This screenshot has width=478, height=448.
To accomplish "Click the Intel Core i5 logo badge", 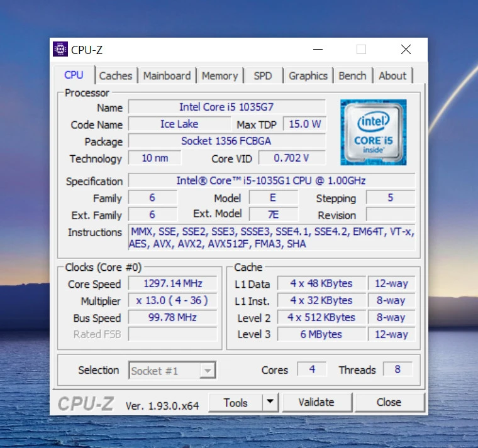I will pyautogui.click(x=374, y=133).
